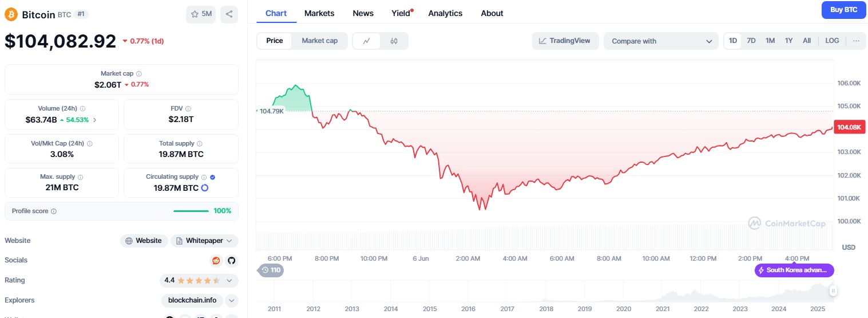
Task: Toggle chart to Market cap view
Action: pos(319,41)
